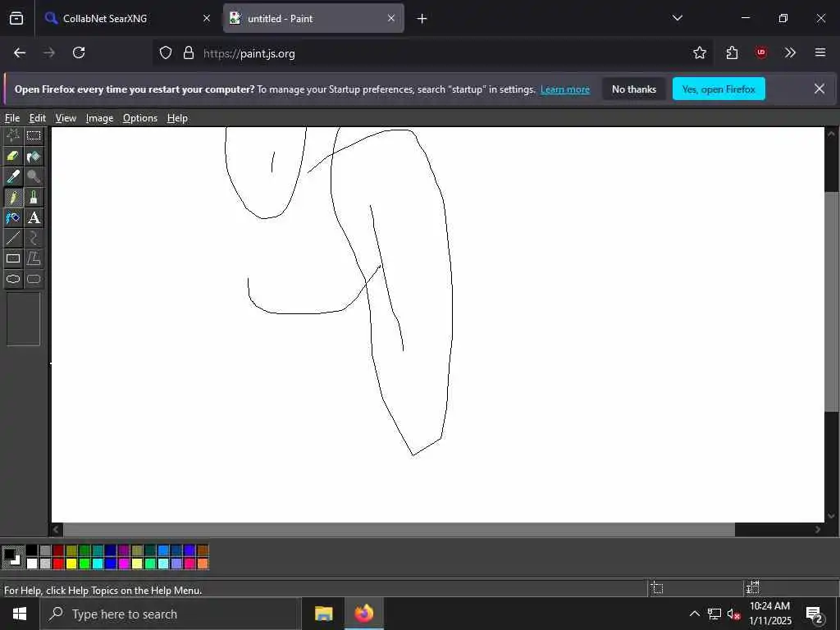Reload the paint.js.org page
Viewport: 840px width, 630px height.
coord(79,52)
